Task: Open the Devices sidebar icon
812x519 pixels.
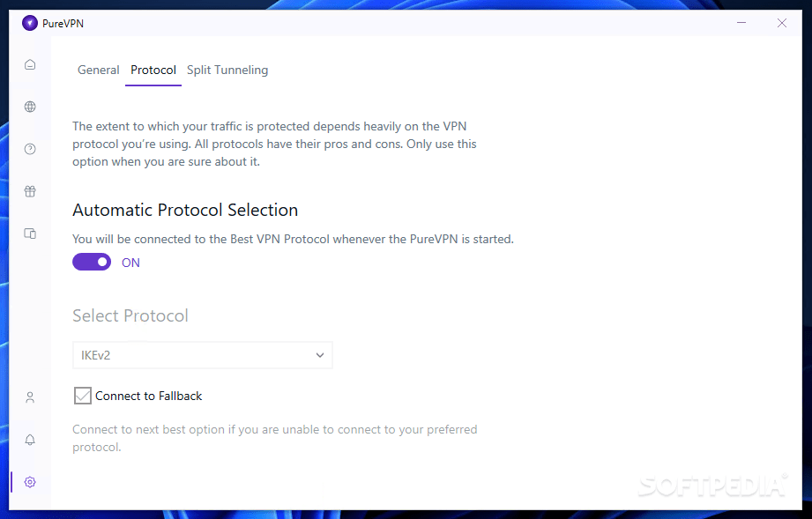Action: coord(29,233)
